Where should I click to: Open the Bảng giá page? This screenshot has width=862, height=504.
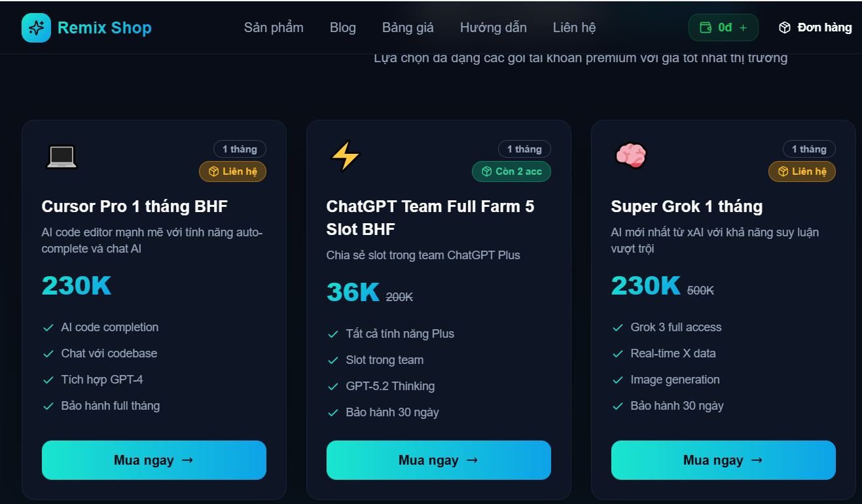[x=407, y=27]
